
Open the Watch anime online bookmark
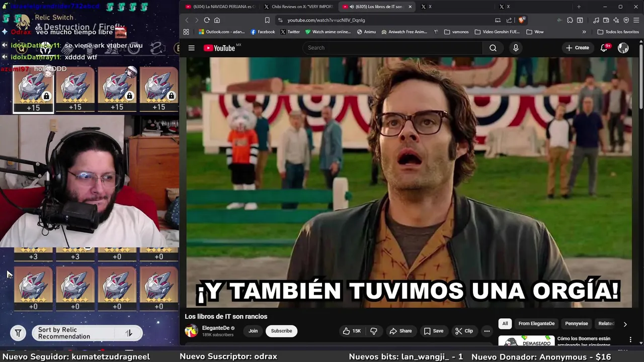click(x=328, y=32)
